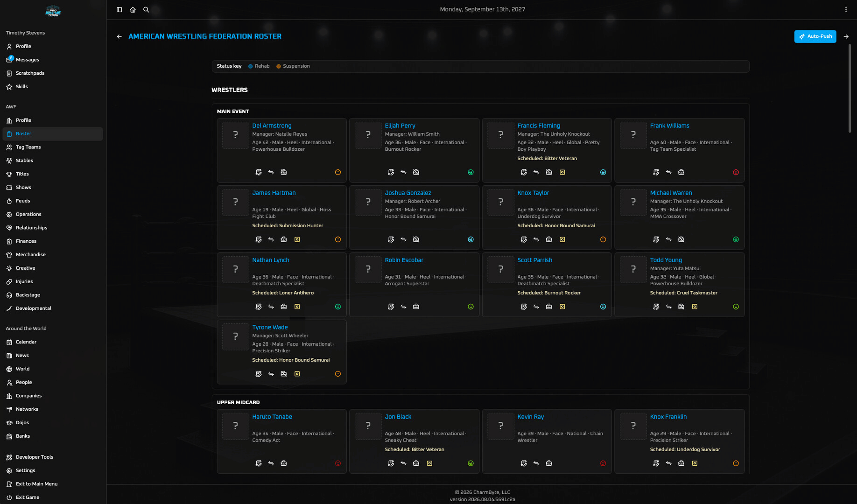Click the crossed-out briefcase icon on Francis Fleming's card

[x=549, y=172]
